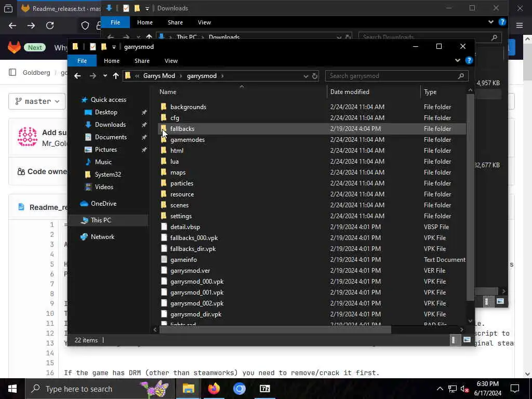Open help in garrysmod window
Viewport: 532px width, 399px height.
coord(469,60)
